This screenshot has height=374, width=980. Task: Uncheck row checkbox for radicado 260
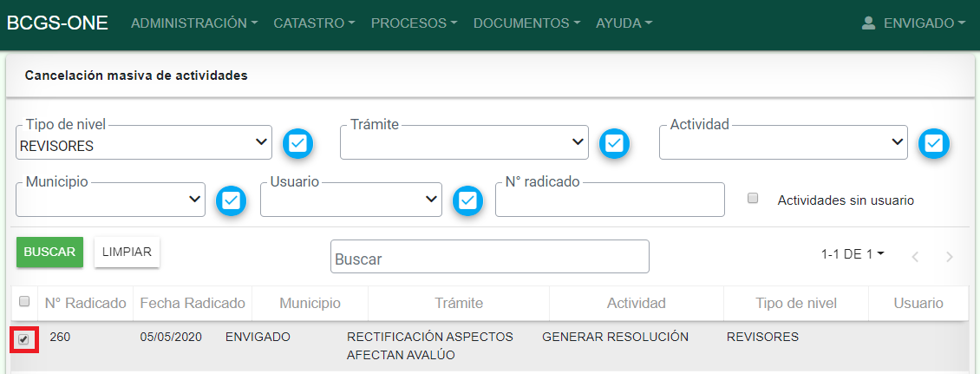[23, 340]
